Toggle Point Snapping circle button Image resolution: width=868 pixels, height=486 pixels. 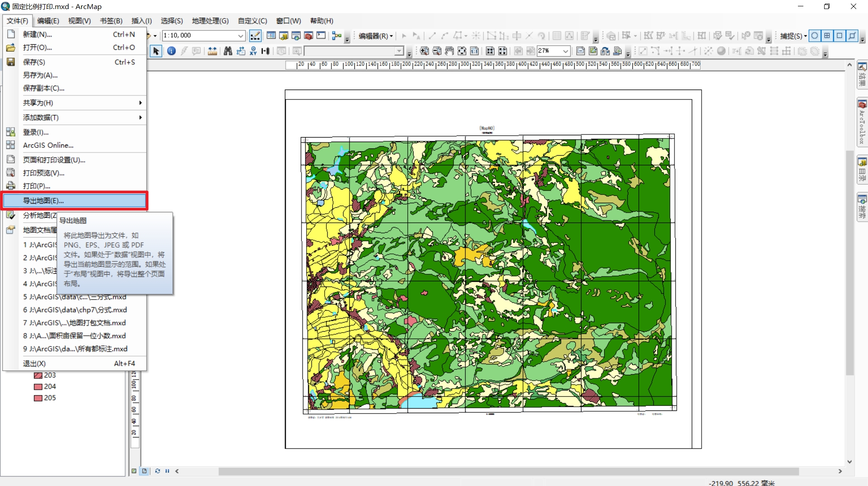(815, 36)
